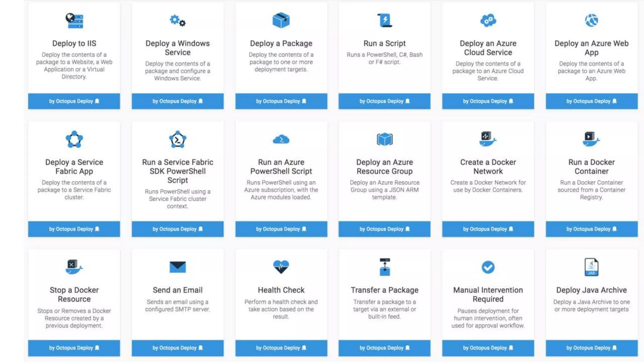Click the Send an Email envelope icon
644x362 pixels.
click(x=178, y=267)
